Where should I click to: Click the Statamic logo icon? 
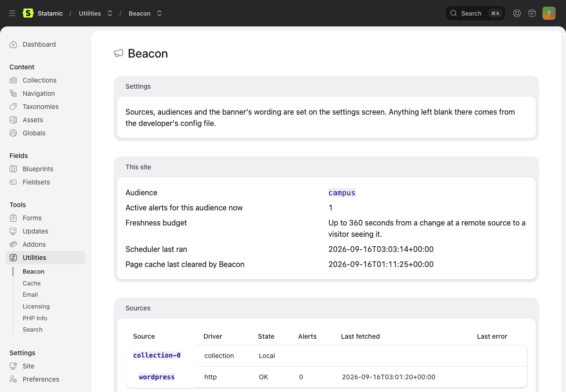point(28,13)
